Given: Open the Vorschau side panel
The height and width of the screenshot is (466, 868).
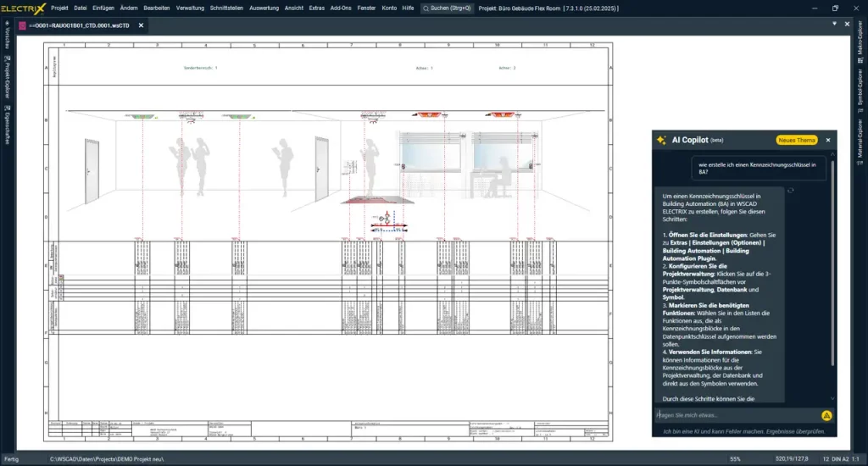Looking at the screenshot, I should (x=7, y=38).
